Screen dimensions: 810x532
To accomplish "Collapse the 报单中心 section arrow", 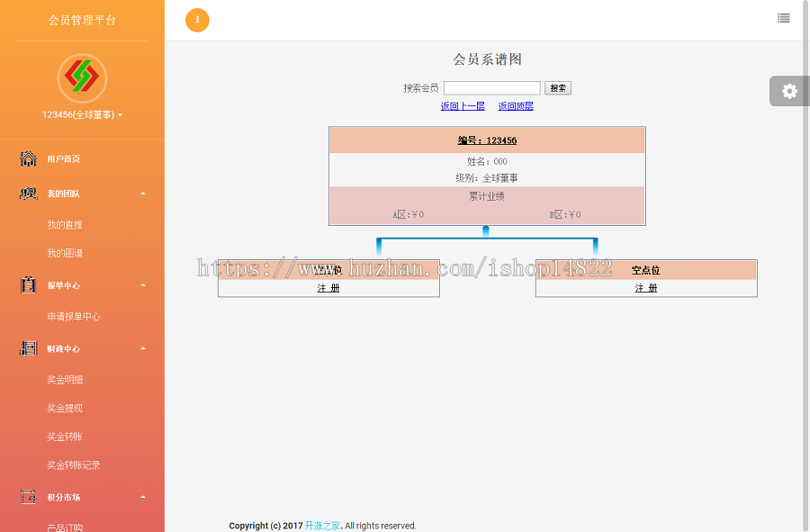I will [143, 285].
